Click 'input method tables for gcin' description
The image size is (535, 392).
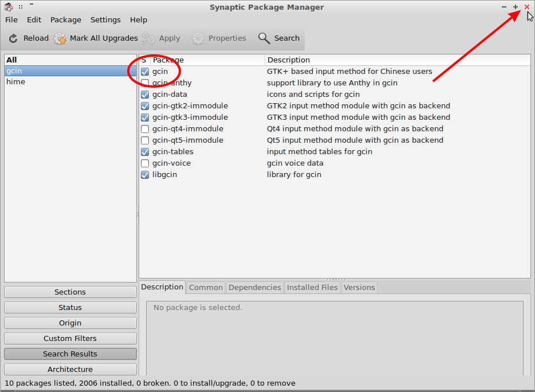tap(320, 152)
